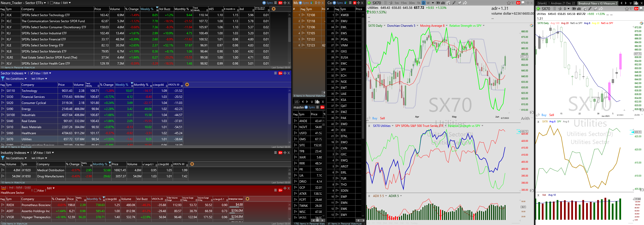Set main chart timeframe to W weekly

(x=428, y=3)
